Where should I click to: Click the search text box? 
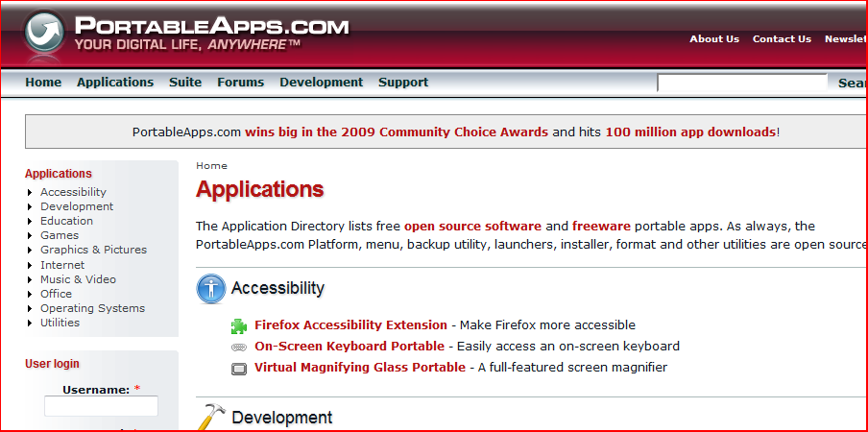(x=741, y=84)
